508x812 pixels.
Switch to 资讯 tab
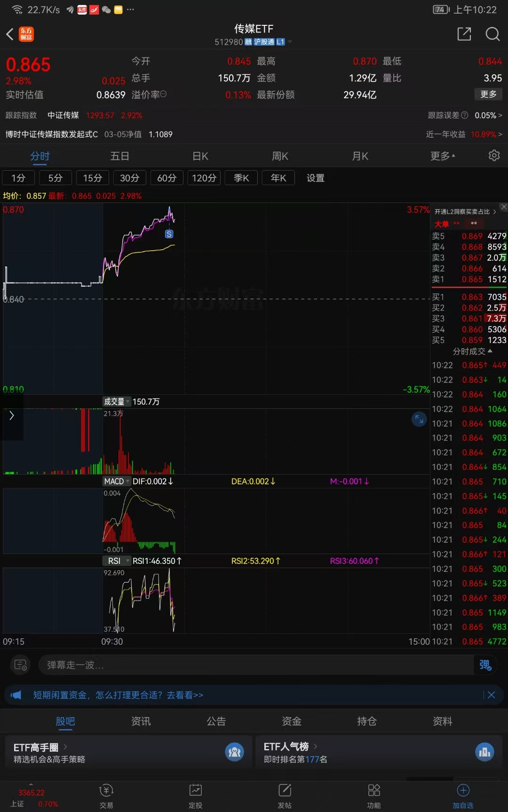(x=141, y=721)
